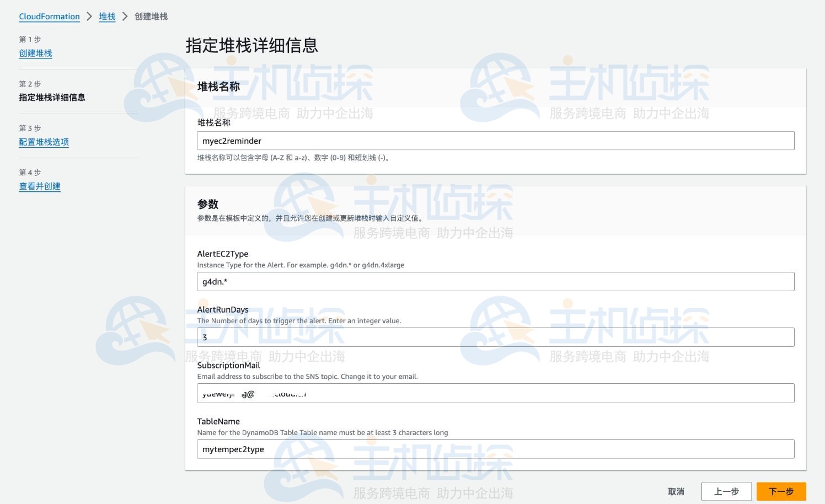The height and width of the screenshot is (504, 825).
Task: Open the CloudFormation breadcrumb link
Action: pyautogui.click(x=49, y=17)
